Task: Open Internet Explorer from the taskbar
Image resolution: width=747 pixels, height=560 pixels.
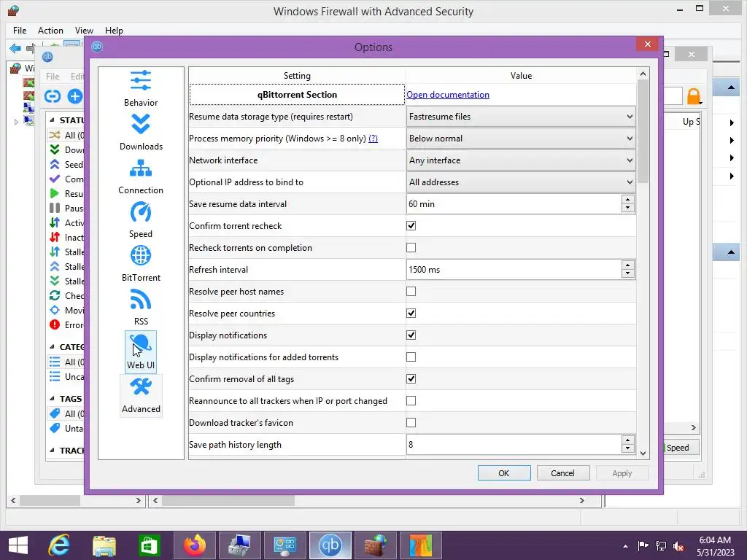Action: pos(59,545)
